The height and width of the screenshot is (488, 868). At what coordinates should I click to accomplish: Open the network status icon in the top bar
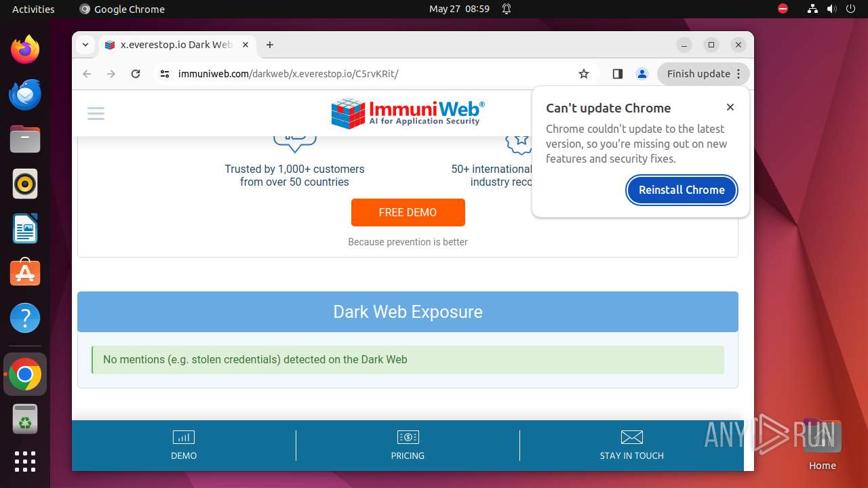pos(812,9)
